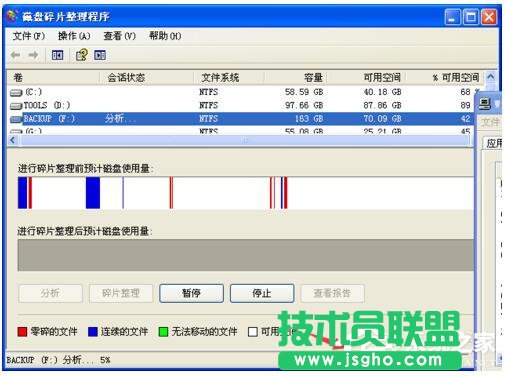The width and height of the screenshot is (505, 376).
Task: Click the post-defragmentation gray usage bar
Action: [246, 255]
